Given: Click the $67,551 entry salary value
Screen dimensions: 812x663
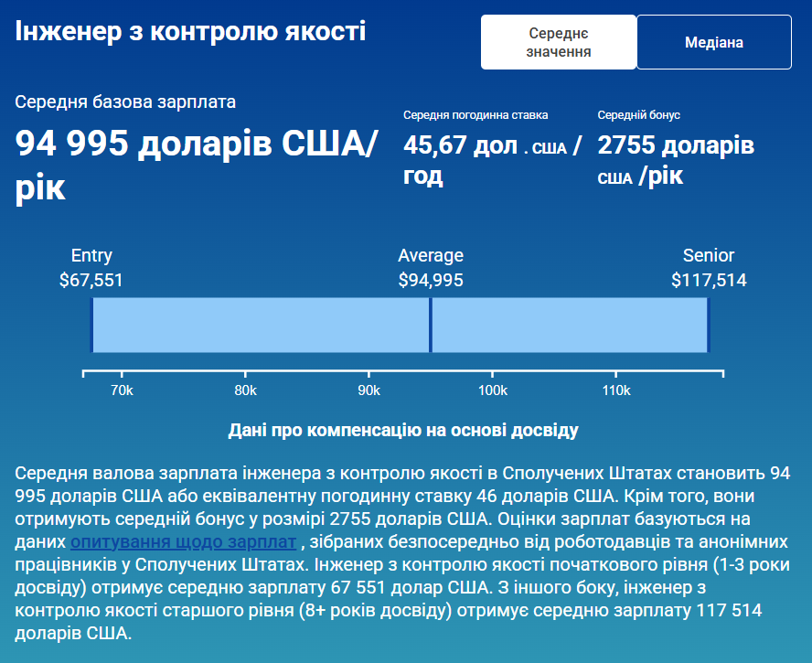Looking at the screenshot, I should click(x=91, y=280).
